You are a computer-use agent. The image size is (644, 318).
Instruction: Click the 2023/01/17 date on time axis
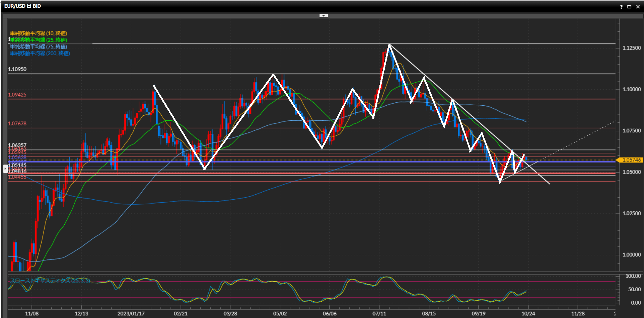point(131,314)
